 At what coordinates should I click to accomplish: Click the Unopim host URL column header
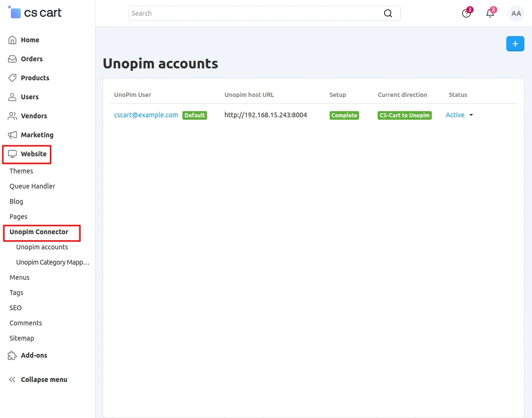coord(249,95)
